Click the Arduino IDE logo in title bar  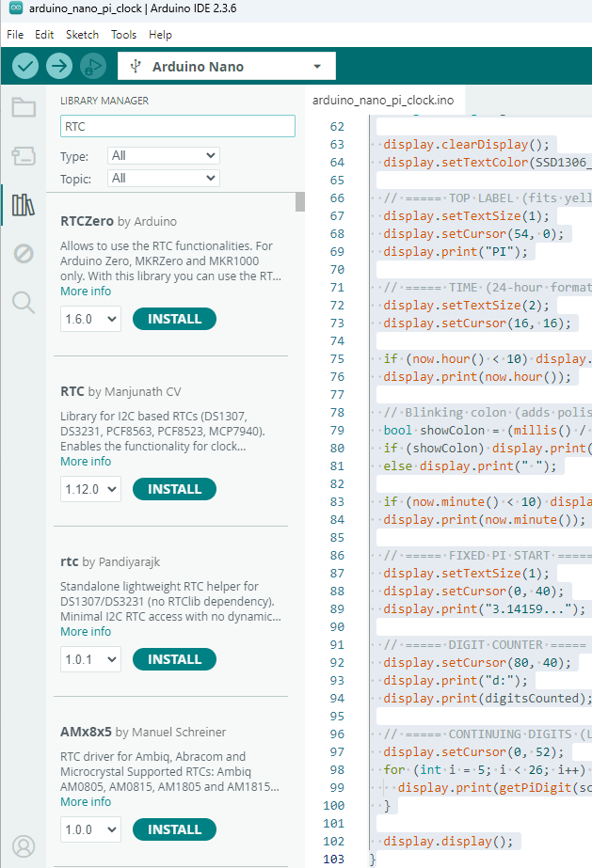pos(16,8)
